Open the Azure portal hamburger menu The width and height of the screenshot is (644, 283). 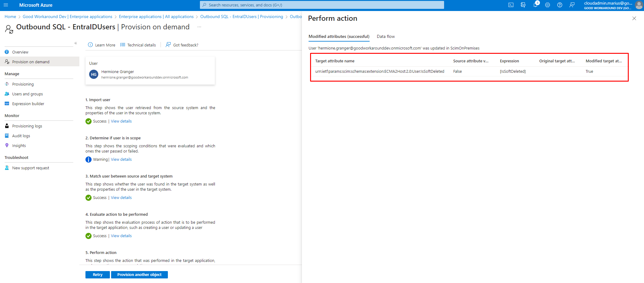6,5
